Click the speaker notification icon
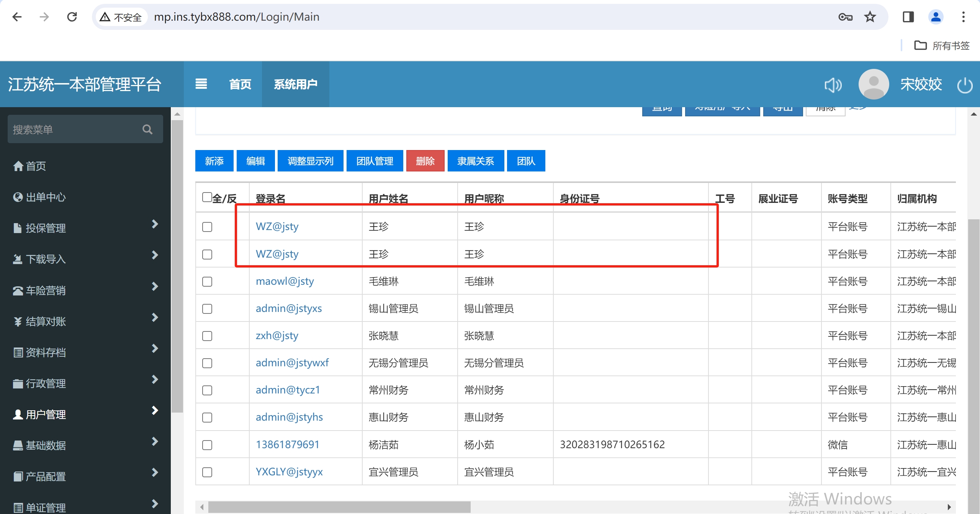The width and height of the screenshot is (980, 514). (833, 85)
